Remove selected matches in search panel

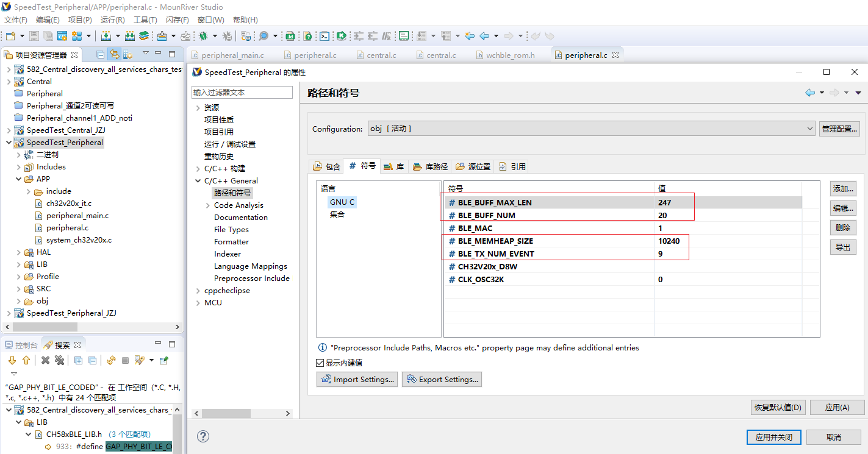(45, 360)
